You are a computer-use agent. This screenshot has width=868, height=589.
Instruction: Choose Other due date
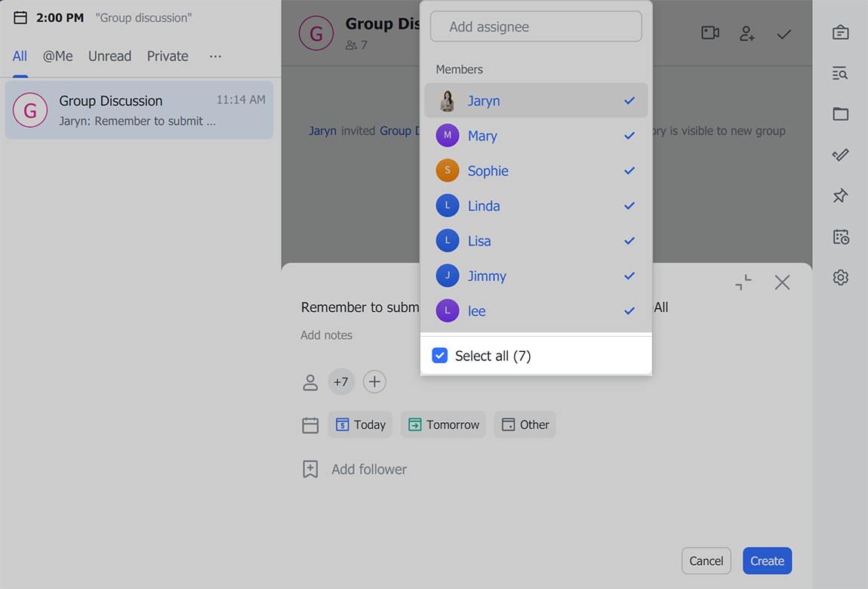click(x=525, y=424)
